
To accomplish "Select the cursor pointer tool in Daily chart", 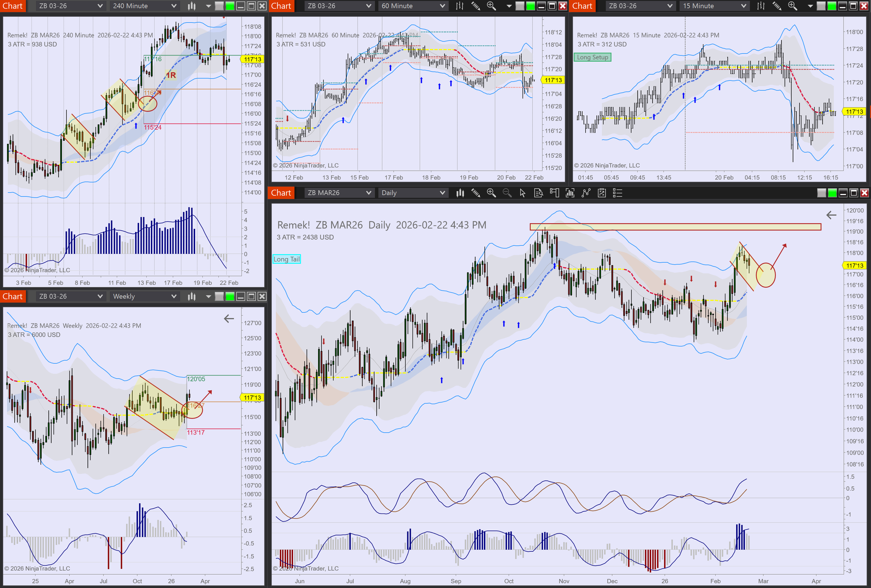I will 523,193.
